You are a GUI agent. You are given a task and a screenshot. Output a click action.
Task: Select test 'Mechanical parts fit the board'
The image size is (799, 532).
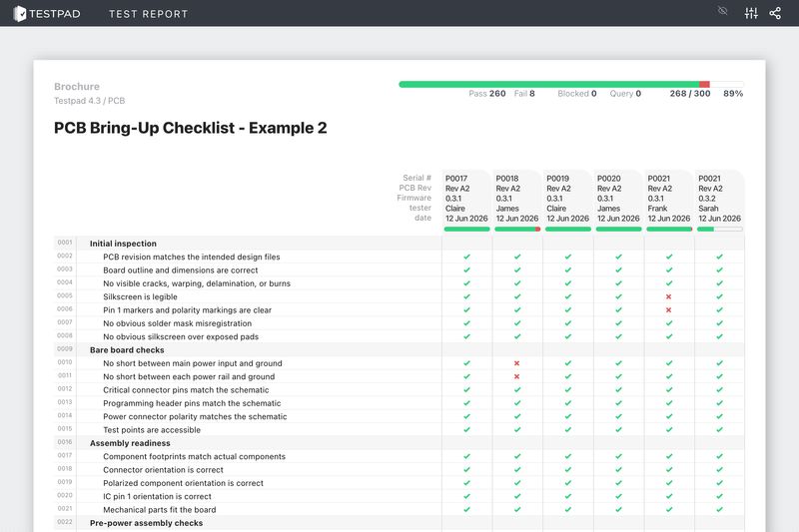tap(160, 510)
